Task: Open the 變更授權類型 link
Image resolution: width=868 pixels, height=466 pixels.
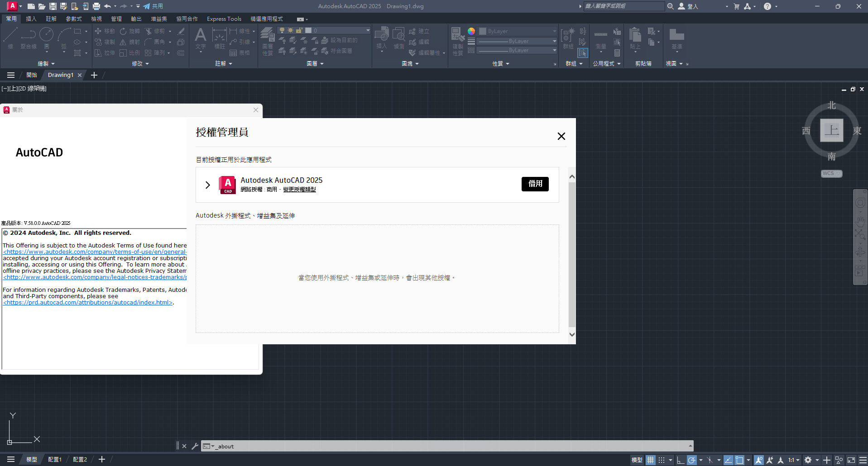Action: click(299, 190)
